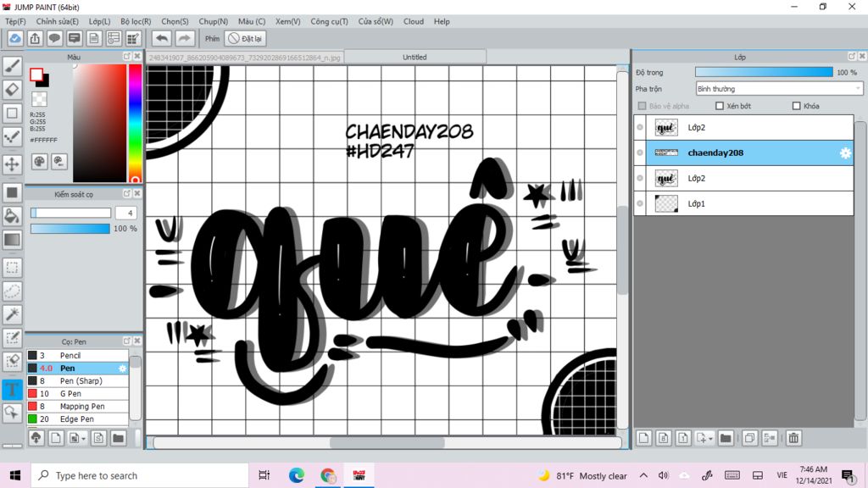Click the Lớp1 layer thumbnail
This screenshot has height=488, width=868.
666,203
